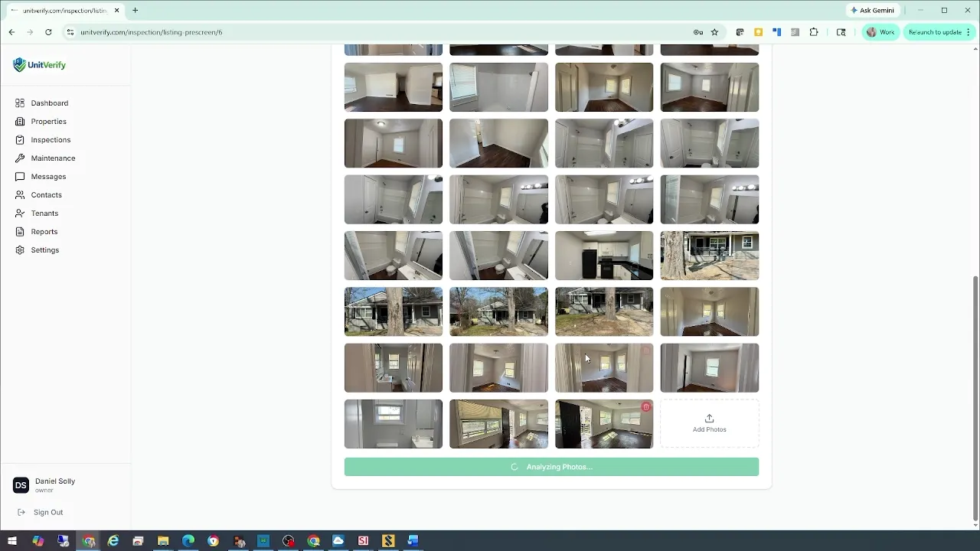Click the yellow Keep extension icon

[x=758, y=32]
